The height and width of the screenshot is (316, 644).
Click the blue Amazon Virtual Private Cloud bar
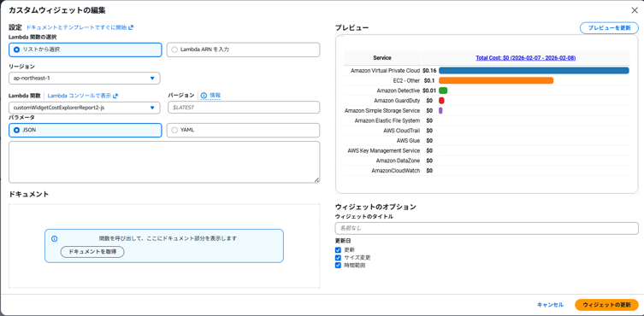[534, 71]
